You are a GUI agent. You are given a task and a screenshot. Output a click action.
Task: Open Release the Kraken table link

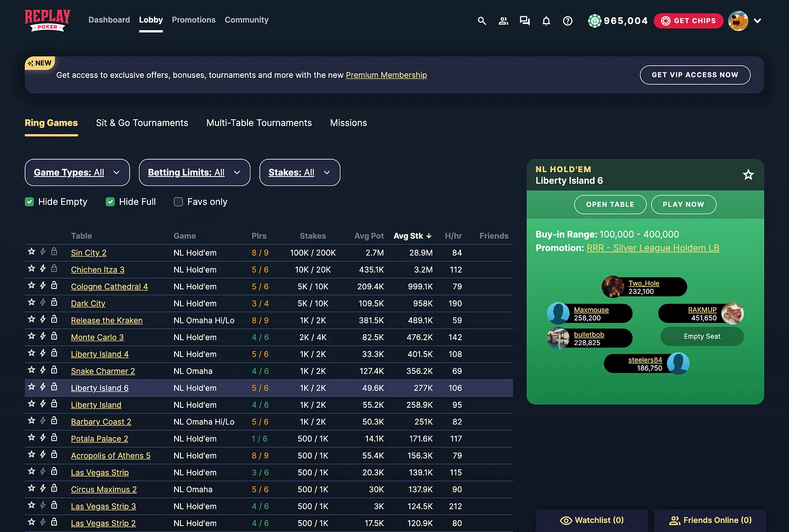click(107, 320)
